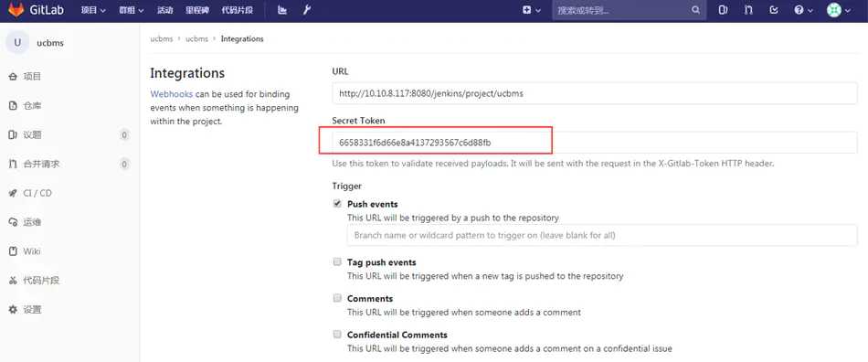The height and width of the screenshot is (362, 868).
Task: Open the Webhooks documentation link
Action: pos(172,94)
